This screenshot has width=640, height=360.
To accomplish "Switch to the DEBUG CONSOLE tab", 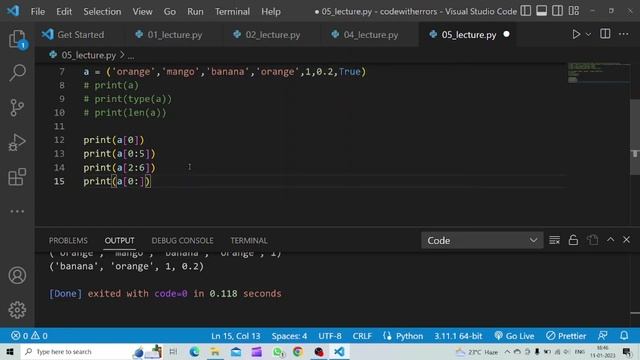I will (x=182, y=240).
